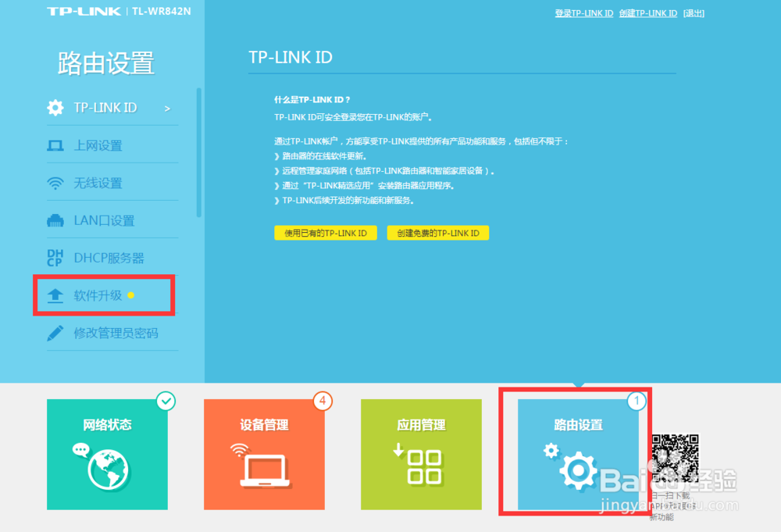Click the 退出 logout link
The width and height of the screenshot is (781, 532).
tap(694, 13)
